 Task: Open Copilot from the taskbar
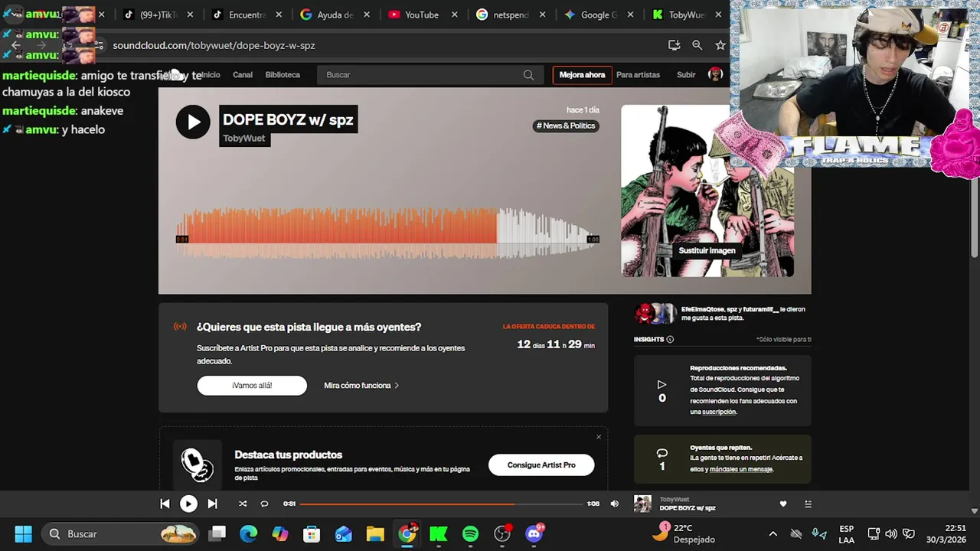pos(280,533)
